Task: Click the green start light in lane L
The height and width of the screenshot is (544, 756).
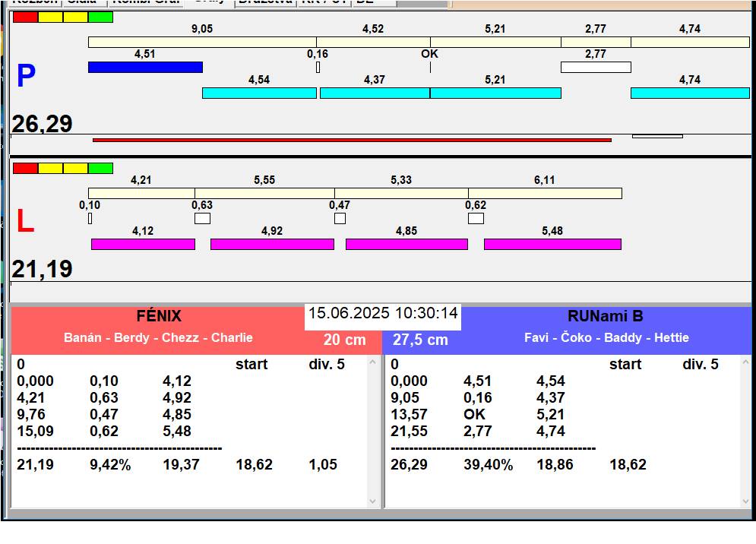Action: [100, 168]
